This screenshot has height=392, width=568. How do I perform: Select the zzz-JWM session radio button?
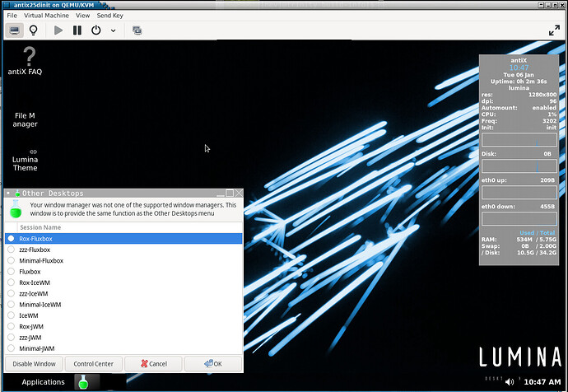[x=11, y=338]
